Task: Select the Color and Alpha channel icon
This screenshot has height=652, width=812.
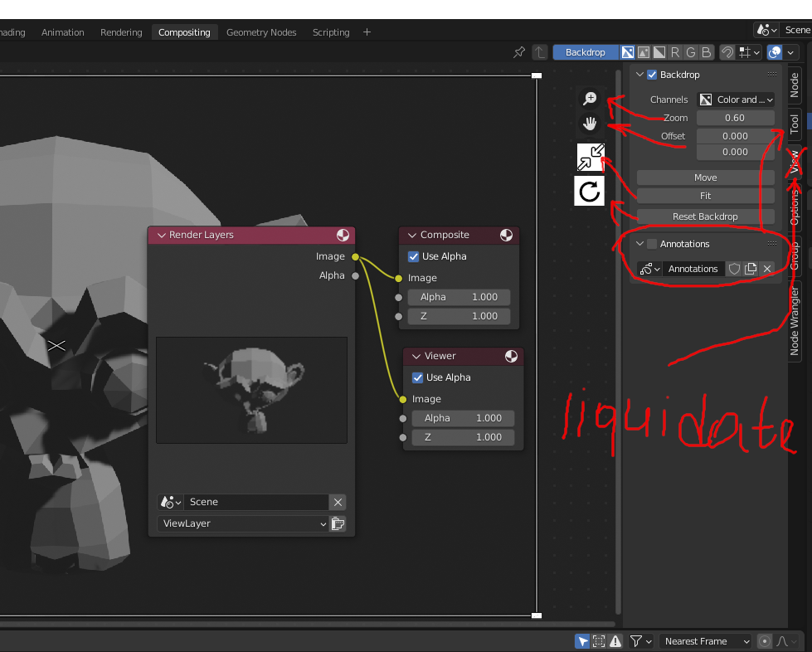Action: [x=627, y=52]
